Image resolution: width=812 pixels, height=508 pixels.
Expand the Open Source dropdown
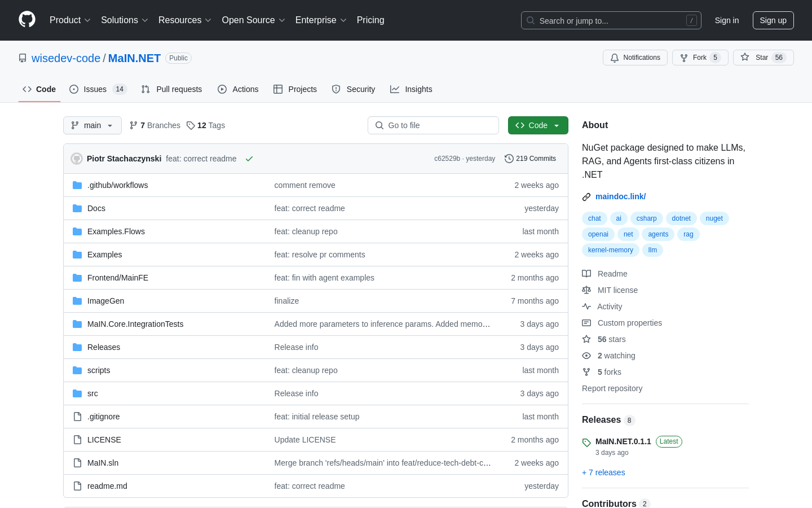pos(254,20)
